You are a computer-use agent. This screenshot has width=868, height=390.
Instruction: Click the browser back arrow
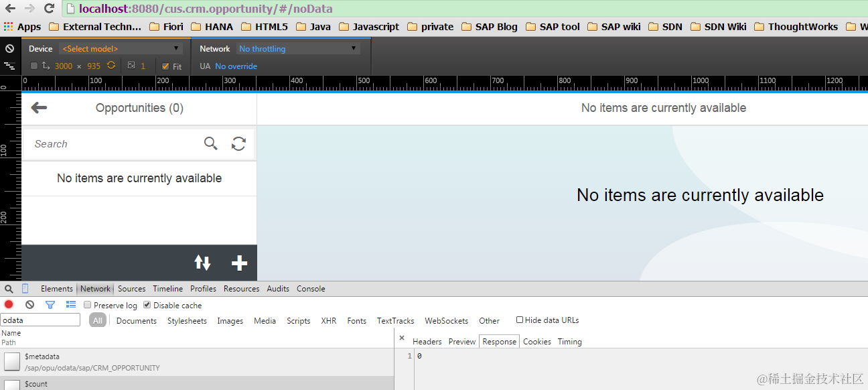pos(10,9)
